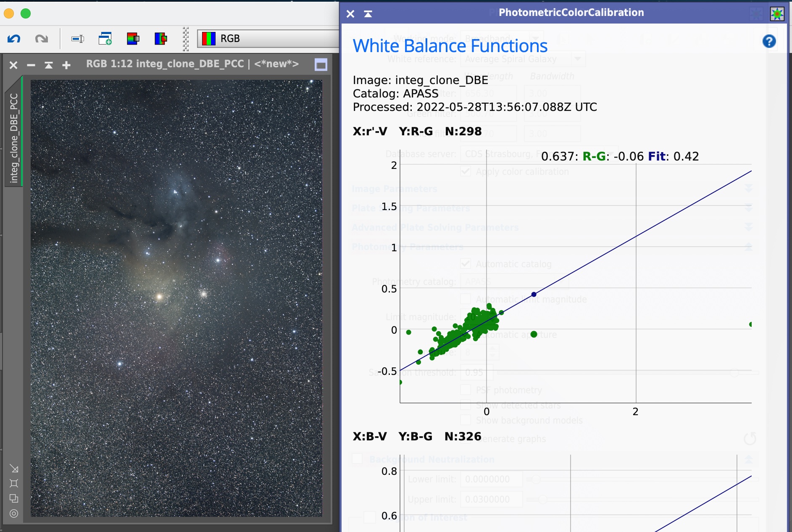Click the new window icon with green plus
The height and width of the screenshot is (532, 792).
coord(105,39)
